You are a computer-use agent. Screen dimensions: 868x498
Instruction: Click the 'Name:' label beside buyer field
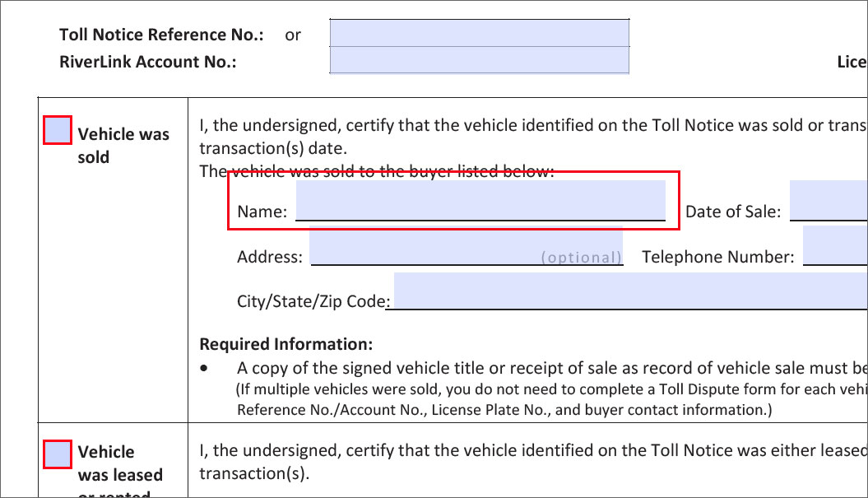click(262, 212)
